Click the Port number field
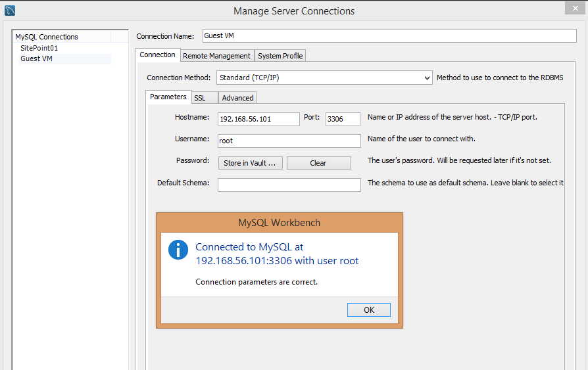Image resolution: width=588 pixels, height=370 pixels. pyautogui.click(x=343, y=119)
